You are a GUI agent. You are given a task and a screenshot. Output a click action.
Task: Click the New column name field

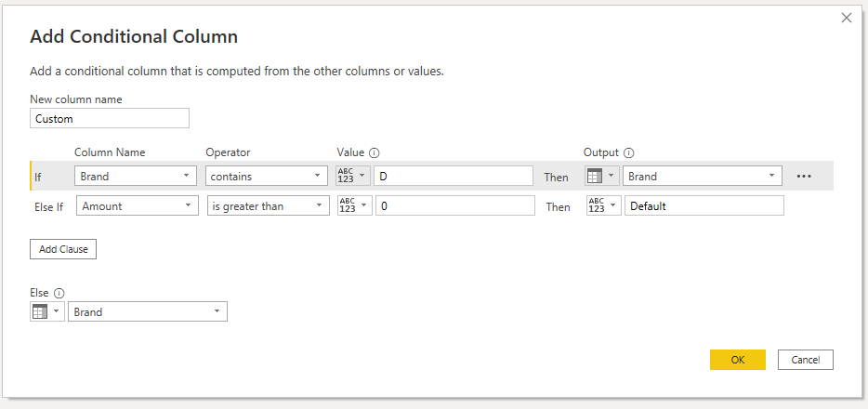click(x=110, y=118)
